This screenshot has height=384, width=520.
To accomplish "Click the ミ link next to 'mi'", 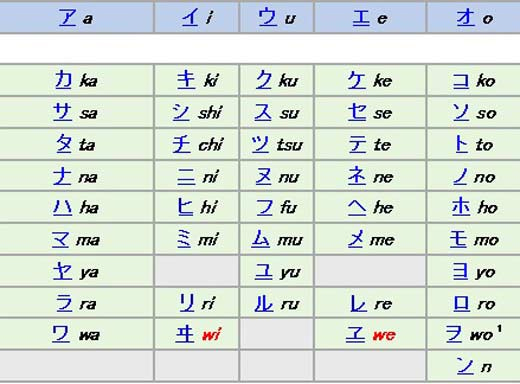I will (184, 239).
